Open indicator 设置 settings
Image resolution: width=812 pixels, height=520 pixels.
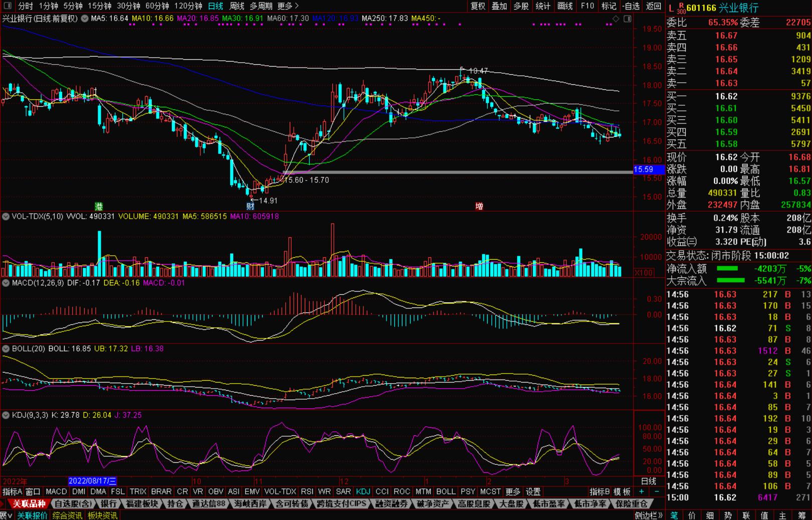pyautogui.click(x=533, y=492)
